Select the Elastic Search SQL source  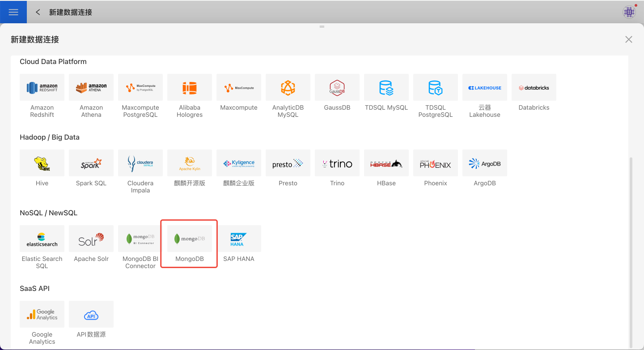tap(42, 239)
